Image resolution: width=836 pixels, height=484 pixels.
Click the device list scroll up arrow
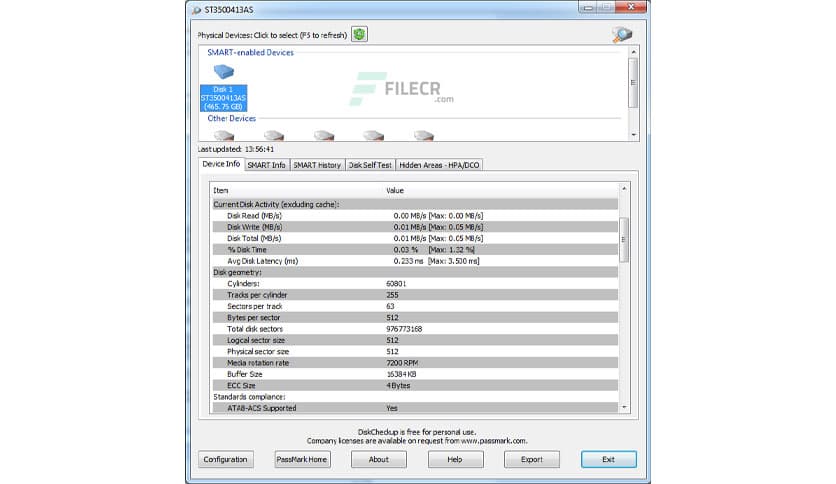tap(633, 52)
